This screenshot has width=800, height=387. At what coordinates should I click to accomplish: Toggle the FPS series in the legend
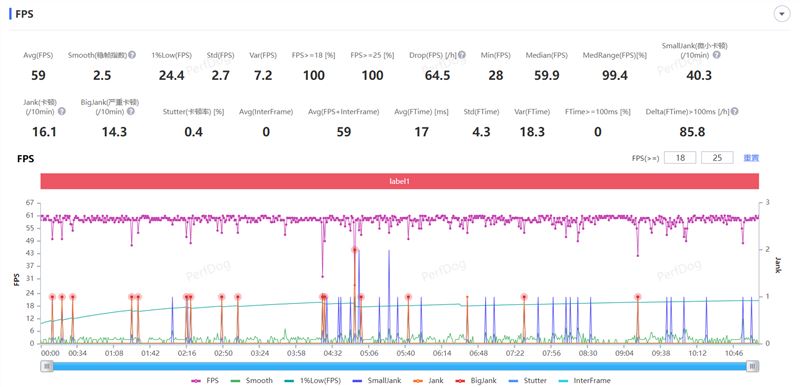click(x=205, y=380)
